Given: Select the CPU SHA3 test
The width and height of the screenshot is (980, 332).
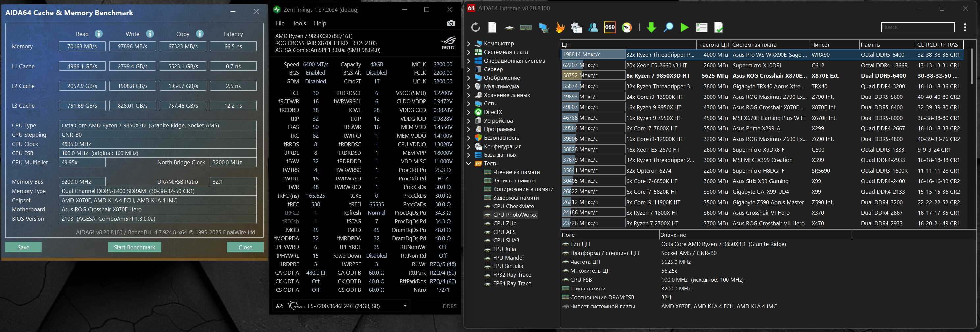Looking at the screenshot, I should click(x=506, y=241).
